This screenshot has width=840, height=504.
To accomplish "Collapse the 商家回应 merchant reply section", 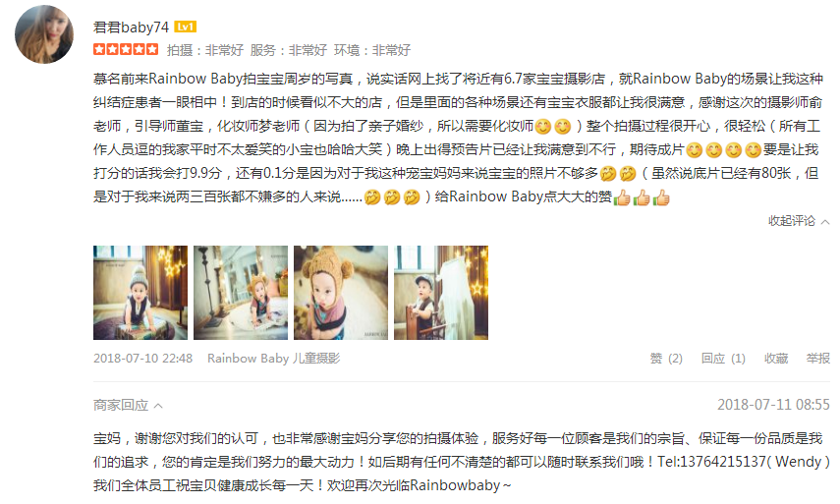I will coord(128,405).
